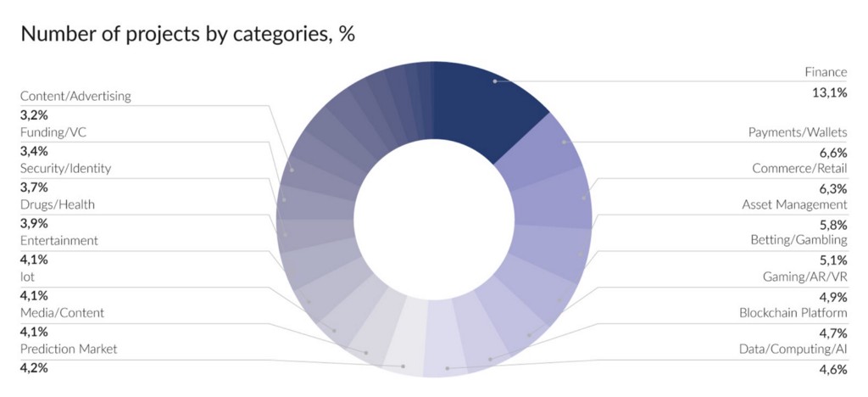Viewport: 868px width, 397px height.
Task: Click the Asset Management label
Action: coord(794,204)
